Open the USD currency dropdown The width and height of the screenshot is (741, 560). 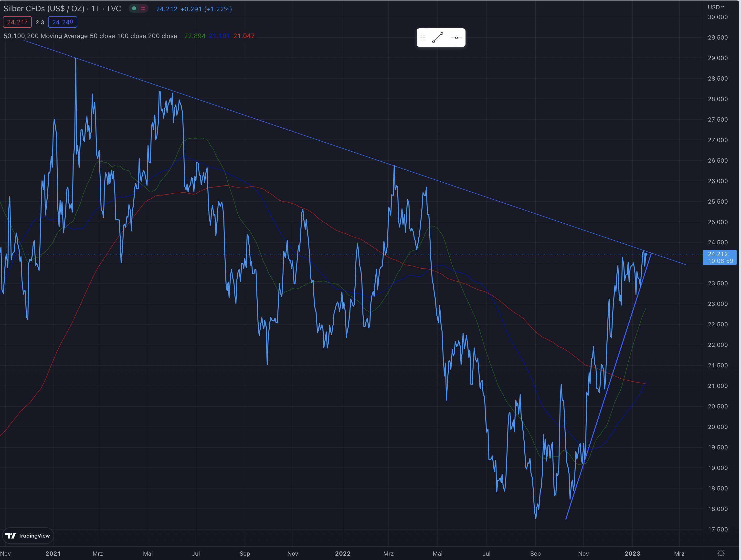point(716,7)
